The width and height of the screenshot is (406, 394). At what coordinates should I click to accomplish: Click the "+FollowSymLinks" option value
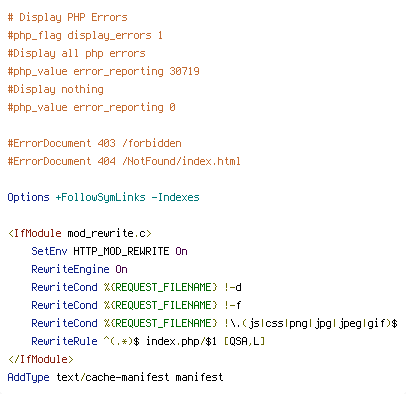click(x=101, y=197)
